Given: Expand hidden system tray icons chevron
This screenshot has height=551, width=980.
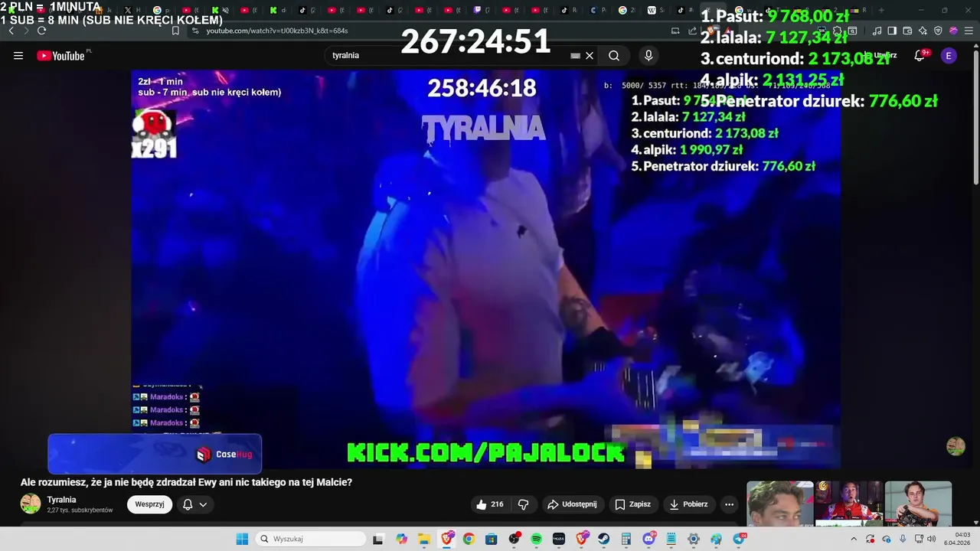Looking at the screenshot, I should click(x=854, y=539).
